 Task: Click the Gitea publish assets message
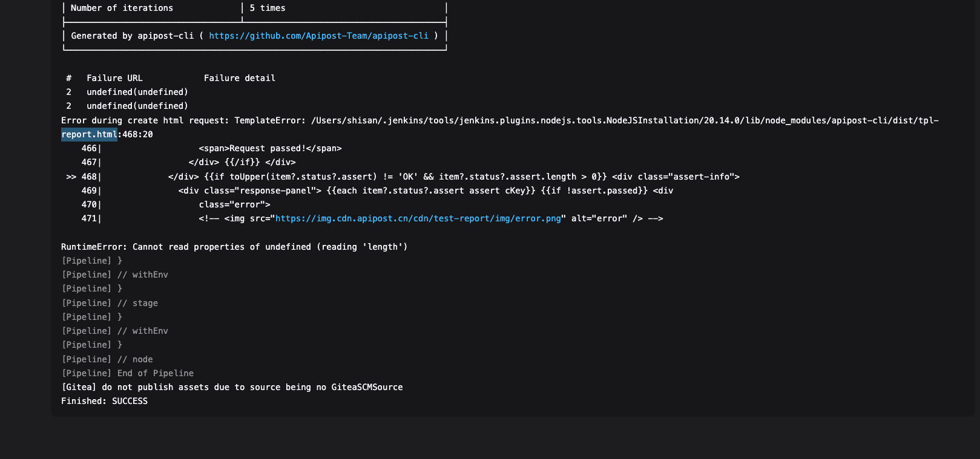click(232, 387)
